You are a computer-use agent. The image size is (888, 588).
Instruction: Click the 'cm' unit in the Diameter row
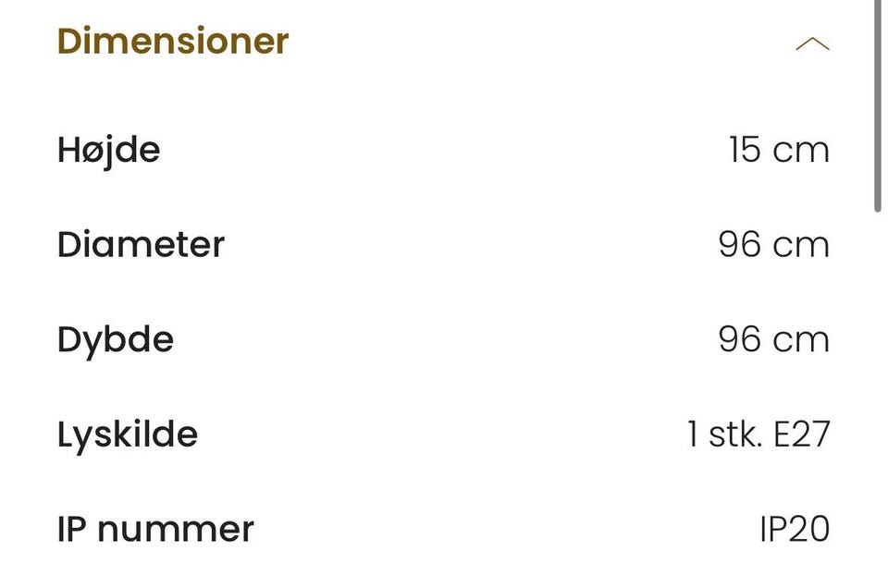[801, 245]
